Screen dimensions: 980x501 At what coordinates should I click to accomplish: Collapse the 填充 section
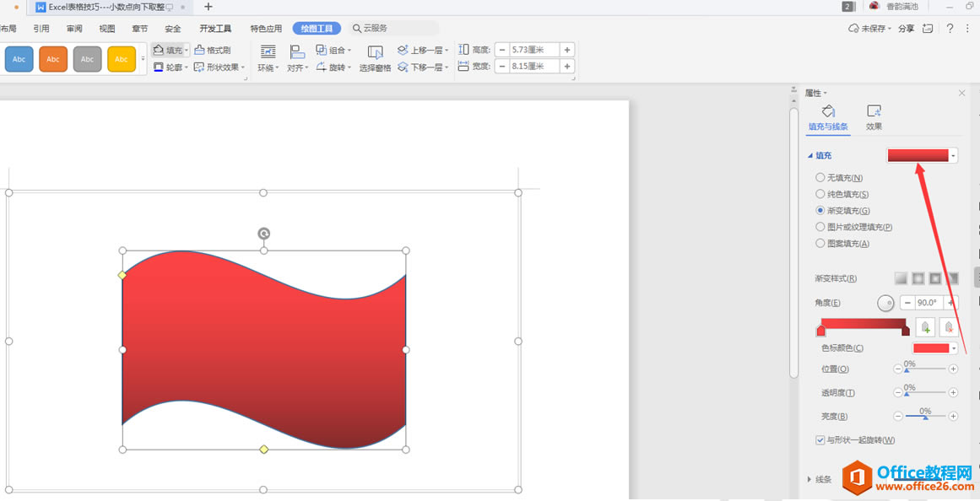(x=810, y=155)
